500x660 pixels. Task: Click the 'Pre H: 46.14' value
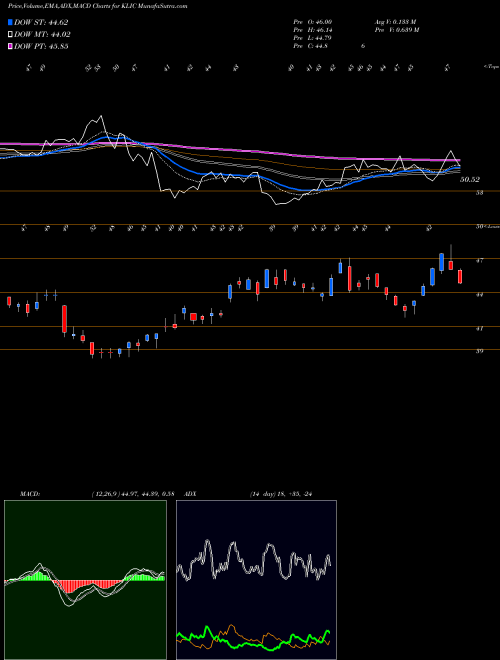[313, 30]
